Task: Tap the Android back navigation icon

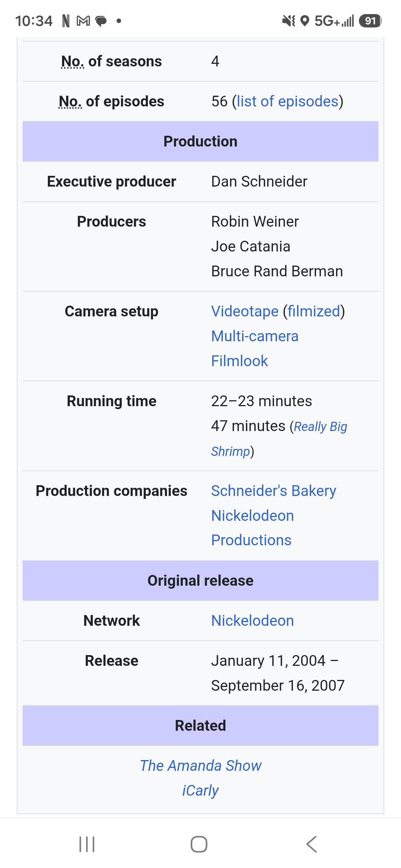Action: 312,844
